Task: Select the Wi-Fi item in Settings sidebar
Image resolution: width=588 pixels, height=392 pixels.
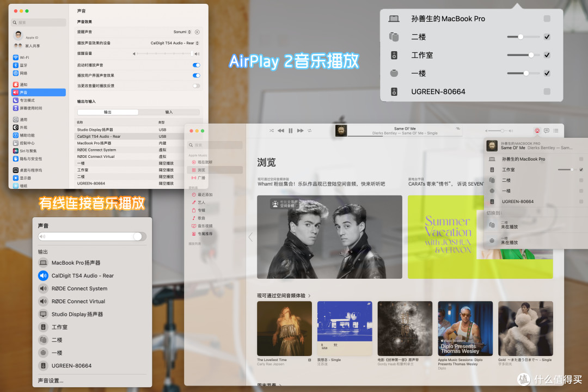Action: 39,57
